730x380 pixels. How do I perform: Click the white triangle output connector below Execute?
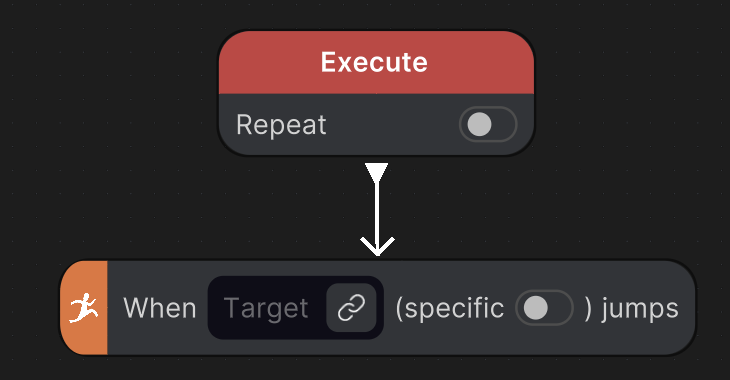377,173
